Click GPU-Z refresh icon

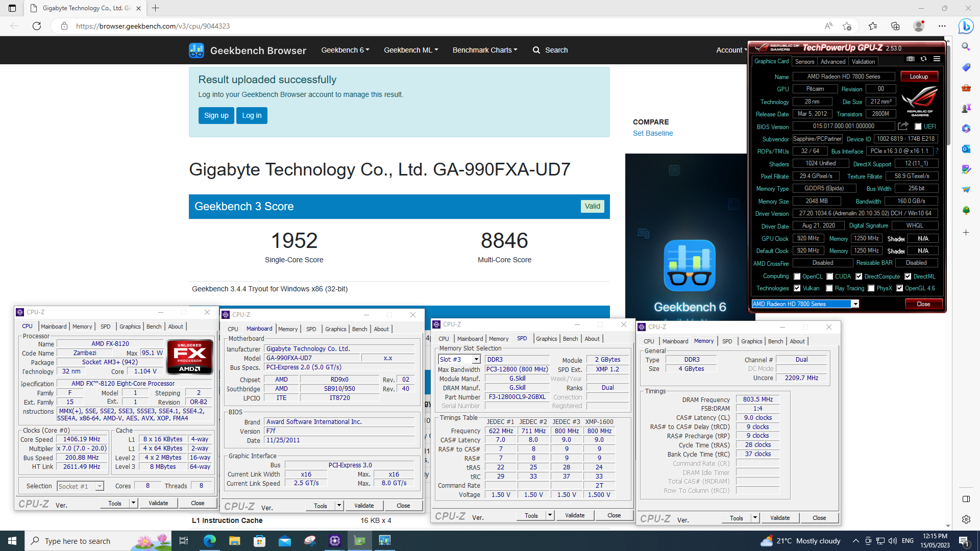point(923,59)
